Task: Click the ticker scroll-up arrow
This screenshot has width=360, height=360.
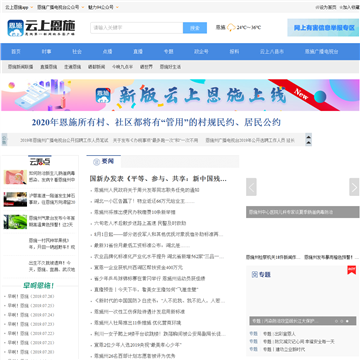Action: (x=309, y=136)
